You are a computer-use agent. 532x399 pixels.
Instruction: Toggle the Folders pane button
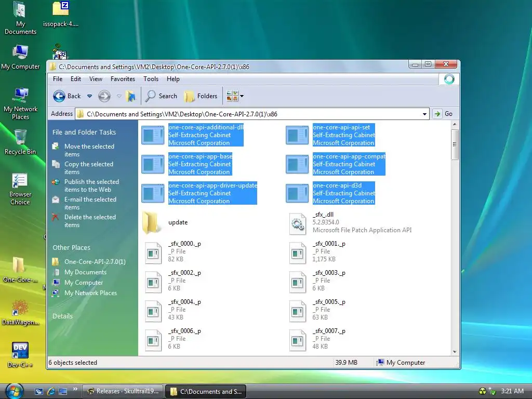pyautogui.click(x=201, y=96)
